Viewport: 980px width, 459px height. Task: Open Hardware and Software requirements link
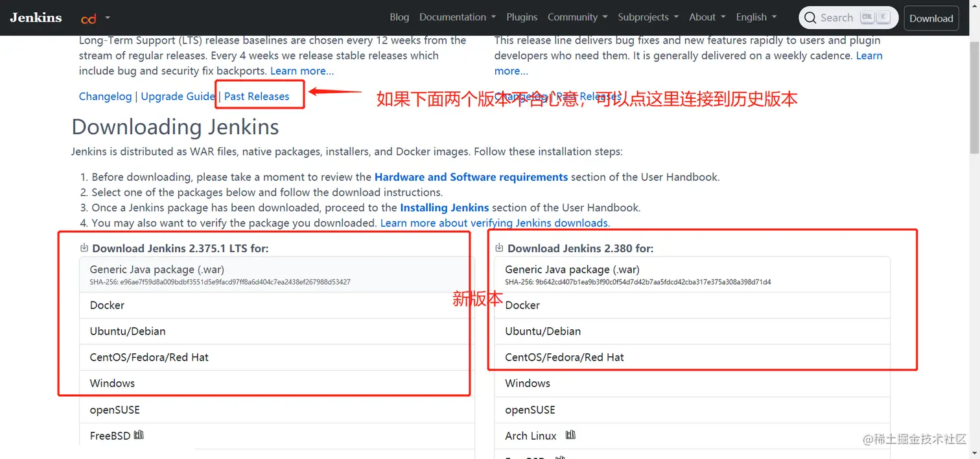tap(471, 177)
